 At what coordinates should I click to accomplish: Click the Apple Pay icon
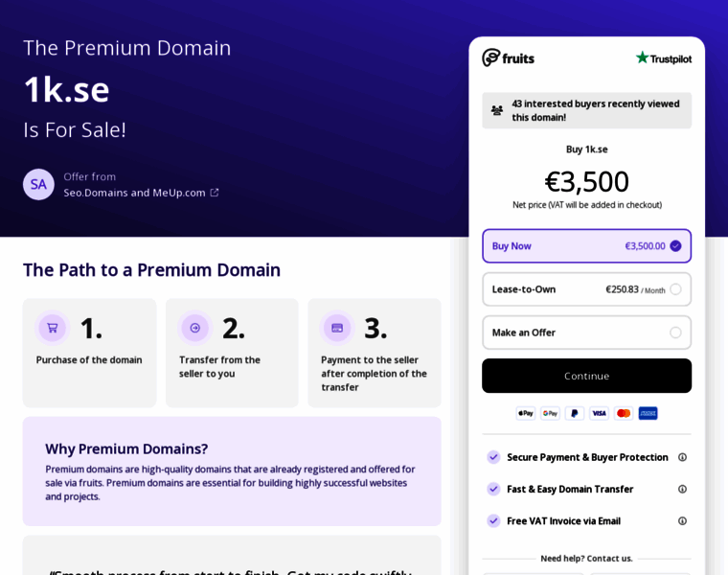(x=525, y=413)
